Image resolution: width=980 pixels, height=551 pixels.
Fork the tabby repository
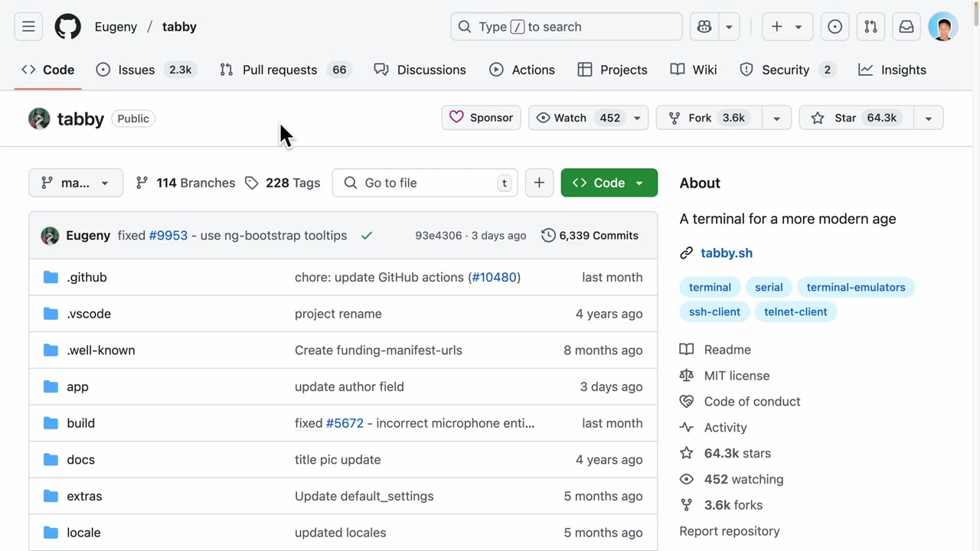tap(709, 118)
